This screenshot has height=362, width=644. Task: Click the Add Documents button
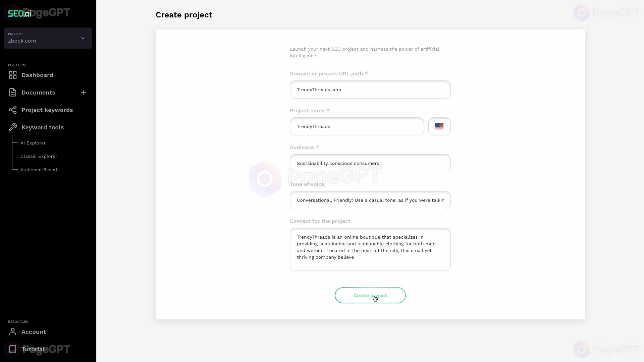(84, 93)
